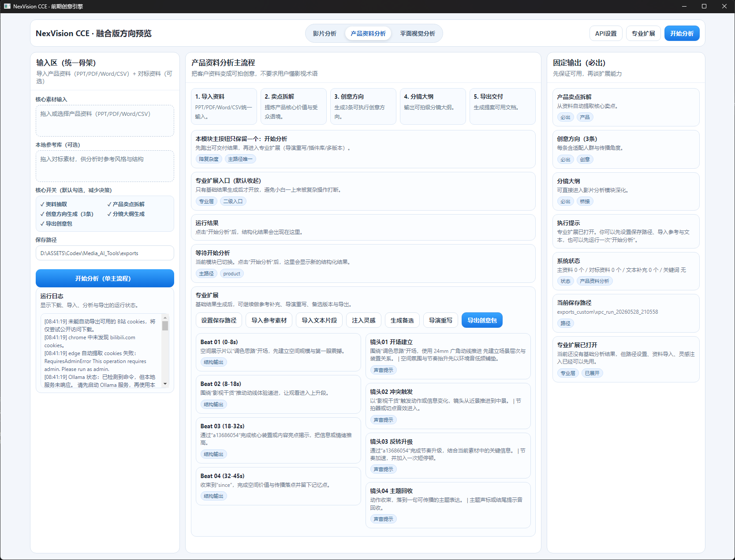The width and height of the screenshot is (735, 560).
Task: Select step card 5. 导出交付
Action: click(x=503, y=106)
